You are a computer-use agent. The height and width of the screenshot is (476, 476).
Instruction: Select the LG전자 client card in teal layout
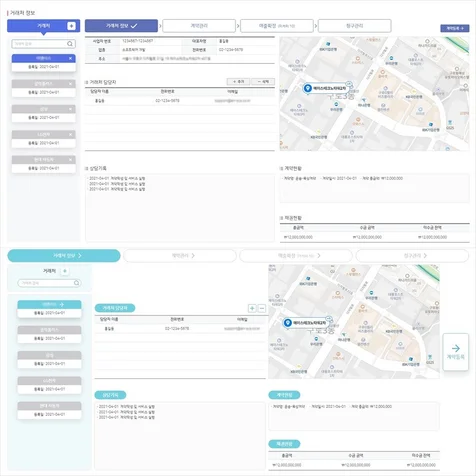point(49,385)
